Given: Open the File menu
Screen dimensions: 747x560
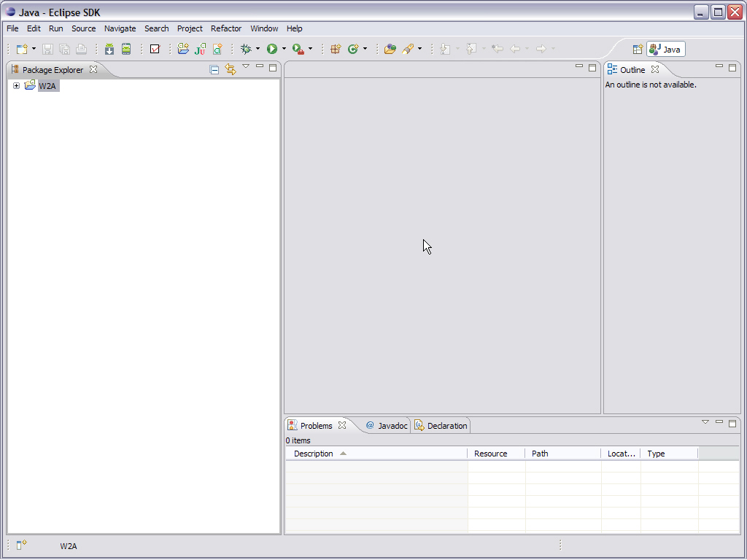Looking at the screenshot, I should tap(12, 28).
